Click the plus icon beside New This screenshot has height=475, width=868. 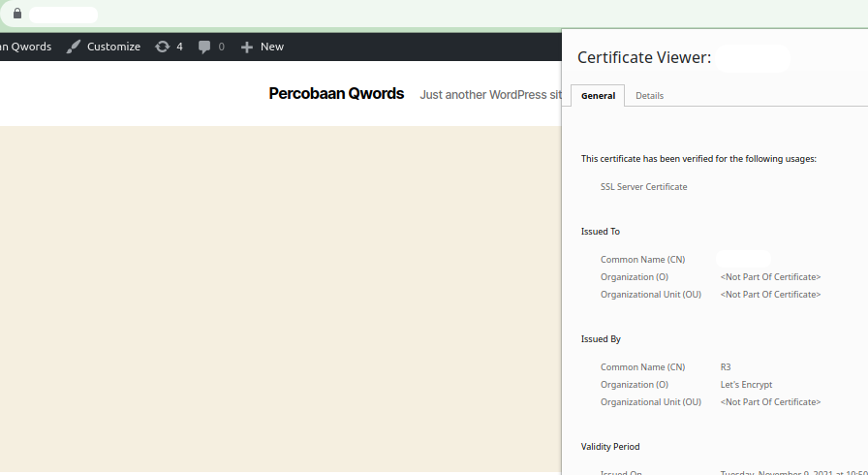[247, 47]
